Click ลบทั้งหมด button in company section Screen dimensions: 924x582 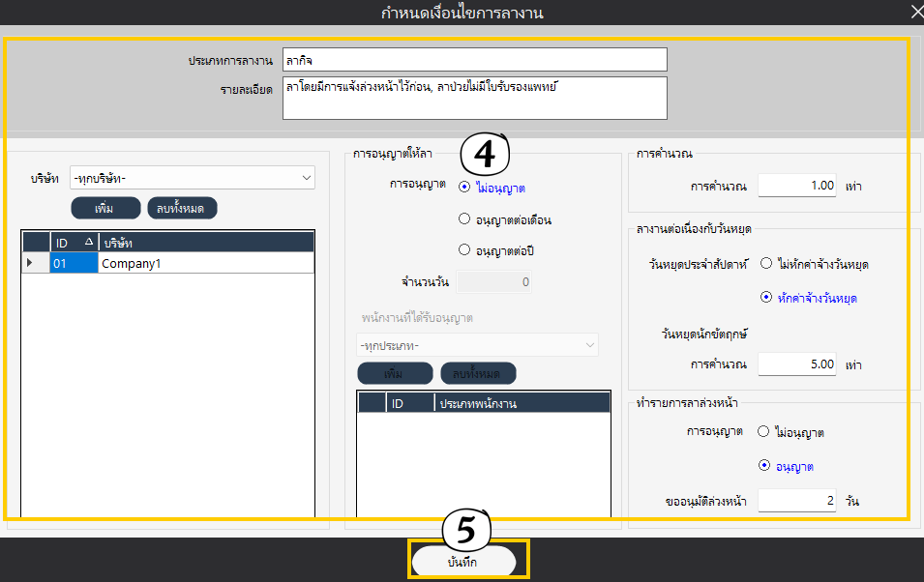[x=182, y=208]
